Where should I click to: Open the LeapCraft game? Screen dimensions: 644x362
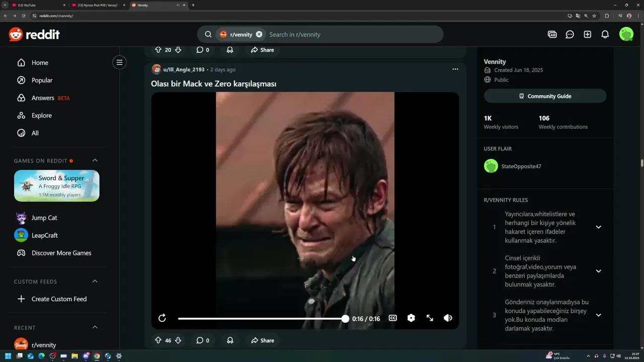[x=44, y=235]
